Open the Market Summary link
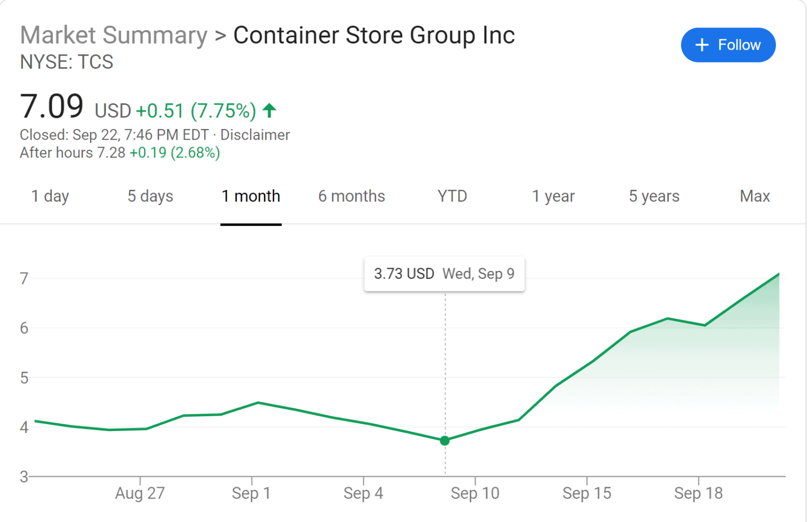This screenshot has height=522, width=812. (x=114, y=35)
